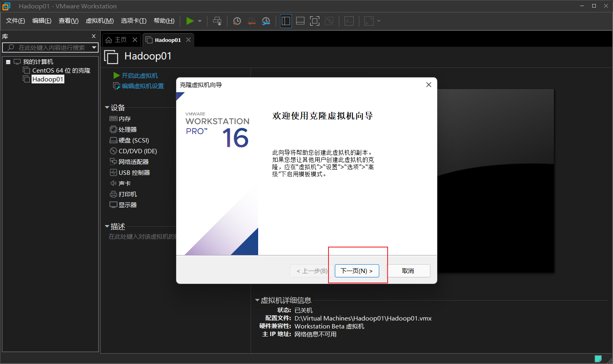Open the 帮助(H) menu
This screenshot has width=613, height=364.
coord(164,21)
